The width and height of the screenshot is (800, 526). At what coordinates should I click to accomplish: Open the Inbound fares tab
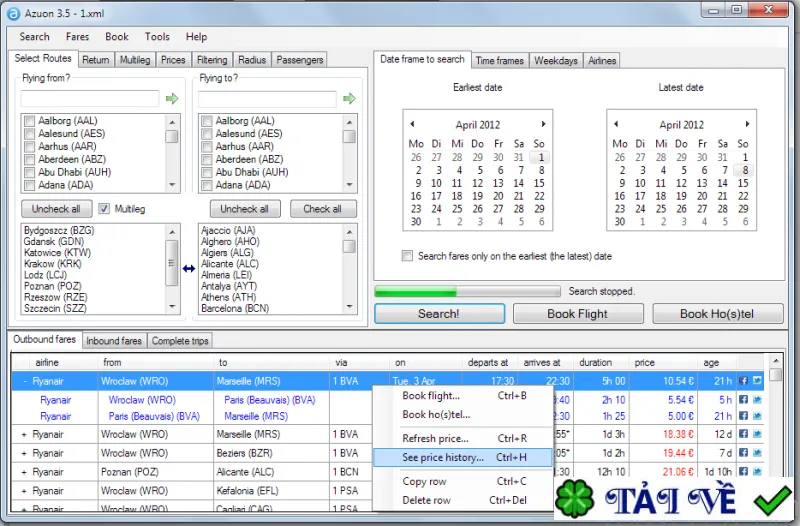tap(114, 341)
